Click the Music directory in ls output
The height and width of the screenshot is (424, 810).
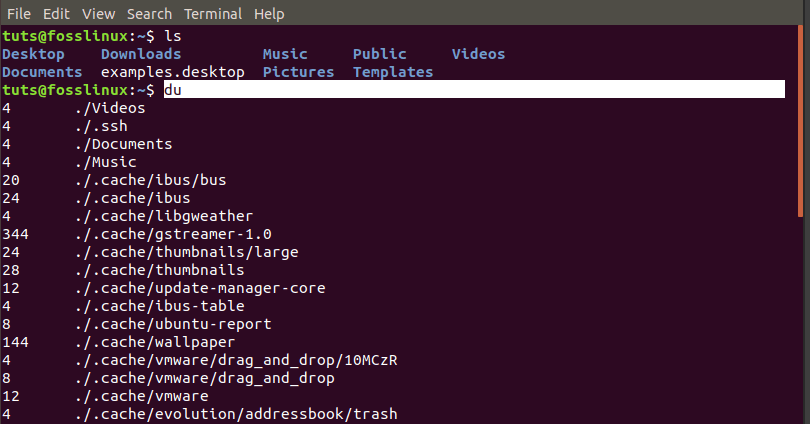[285, 54]
